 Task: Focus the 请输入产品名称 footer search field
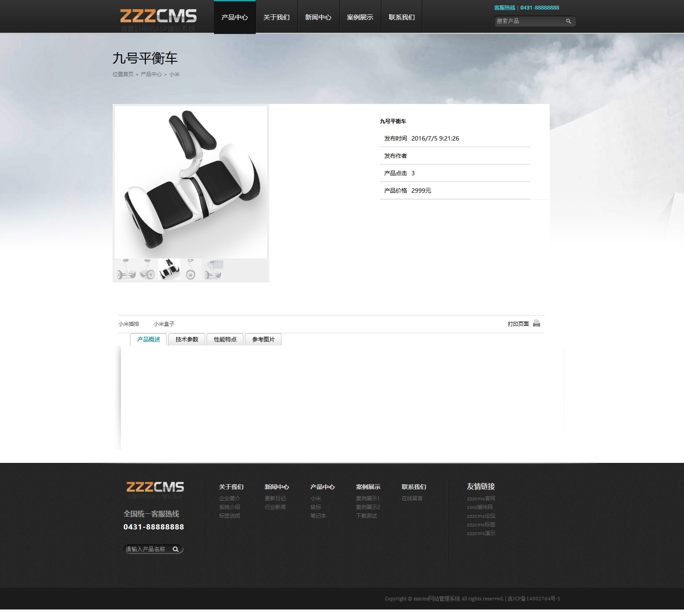[x=148, y=549]
